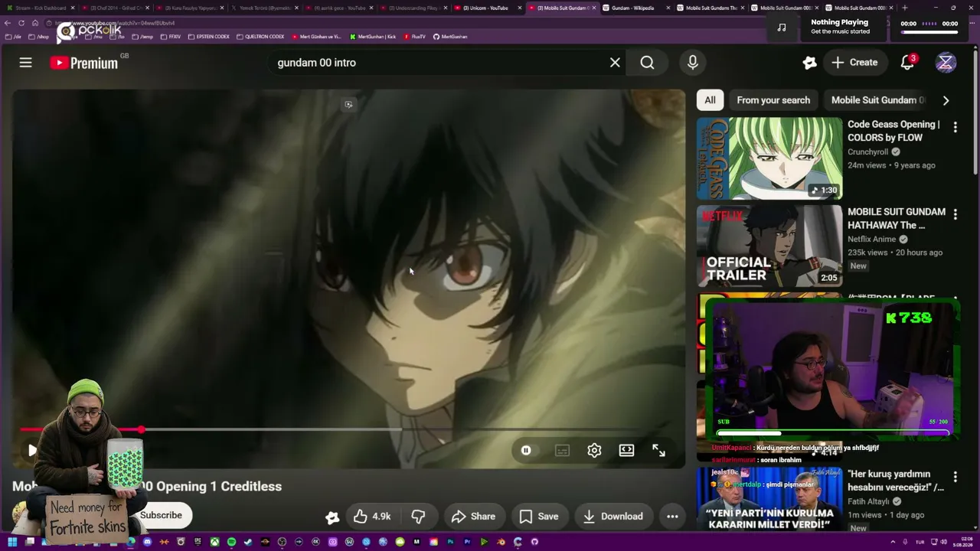The image size is (980, 551).
Task: Open Xbox app from the taskbar
Action: point(214,542)
